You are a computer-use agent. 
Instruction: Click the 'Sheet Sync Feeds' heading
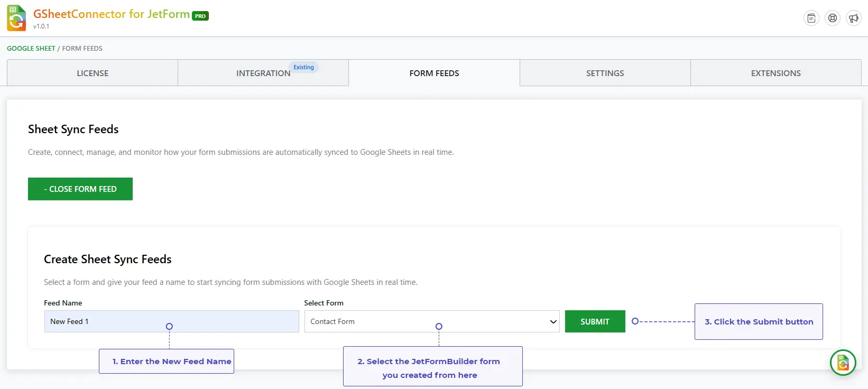point(73,129)
